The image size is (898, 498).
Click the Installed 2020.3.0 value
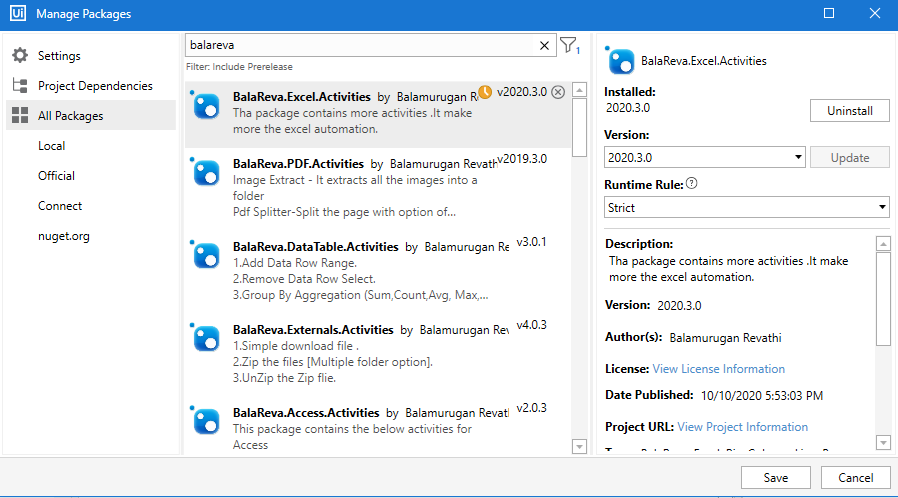pyautogui.click(x=628, y=108)
